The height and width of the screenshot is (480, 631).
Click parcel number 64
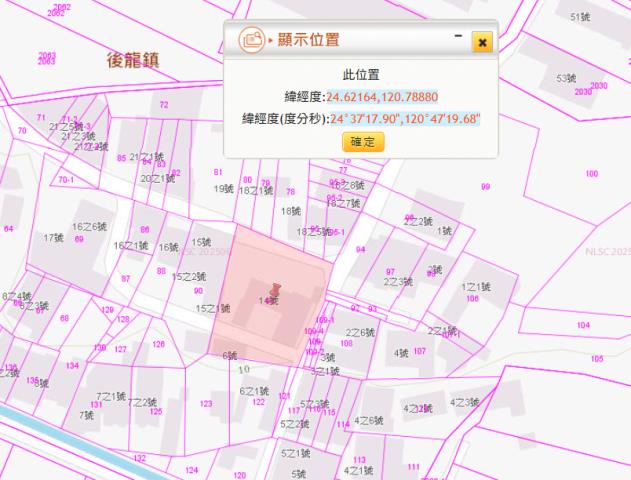[x=8, y=229]
